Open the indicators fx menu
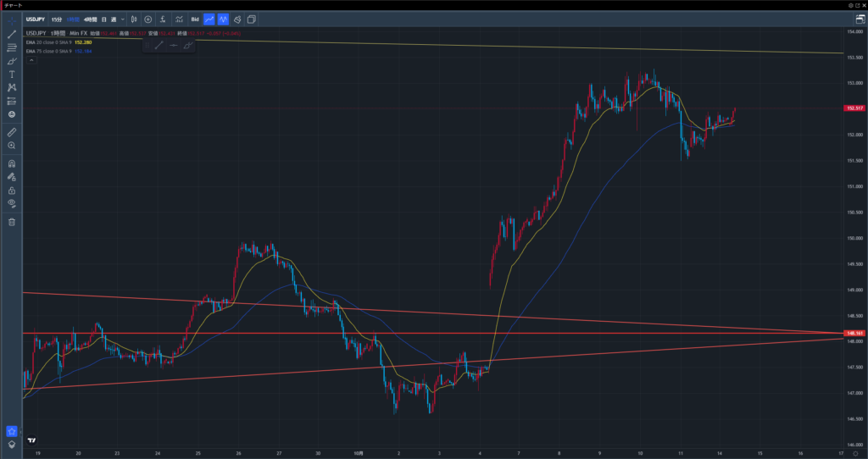Viewport: 868px width, 459px height. [x=162, y=19]
